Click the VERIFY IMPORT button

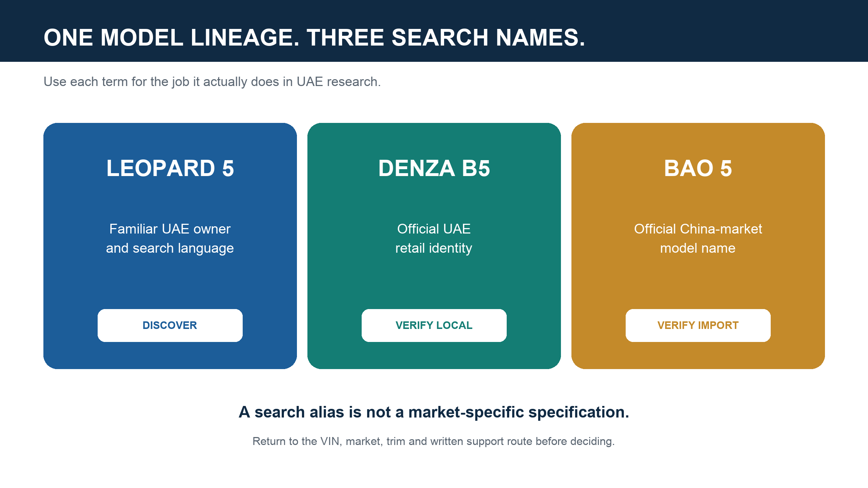click(x=698, y=325)
